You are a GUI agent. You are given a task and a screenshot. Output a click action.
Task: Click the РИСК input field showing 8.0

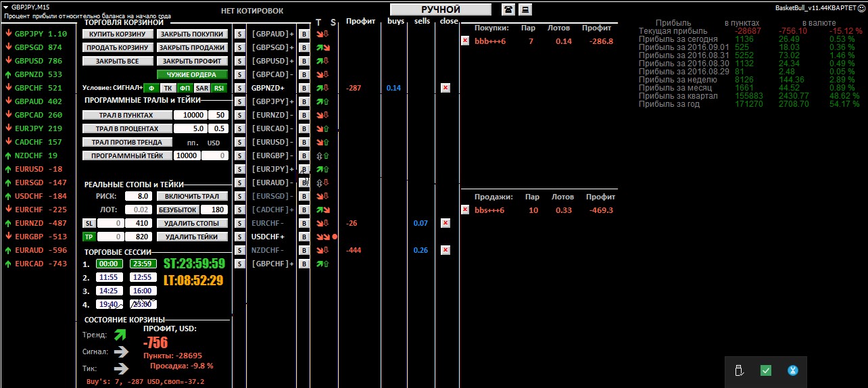click(x=137, y=196)
